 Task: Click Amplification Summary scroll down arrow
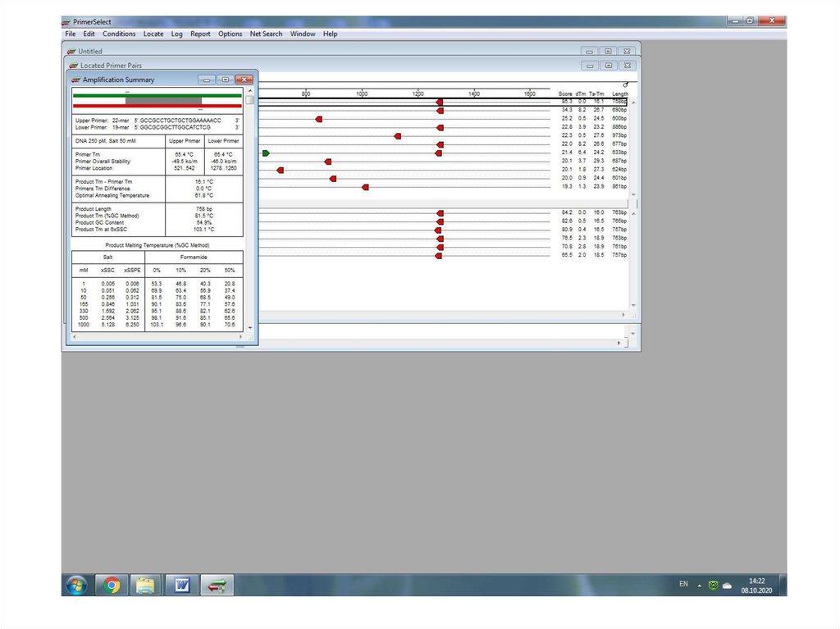coord(249,328)
